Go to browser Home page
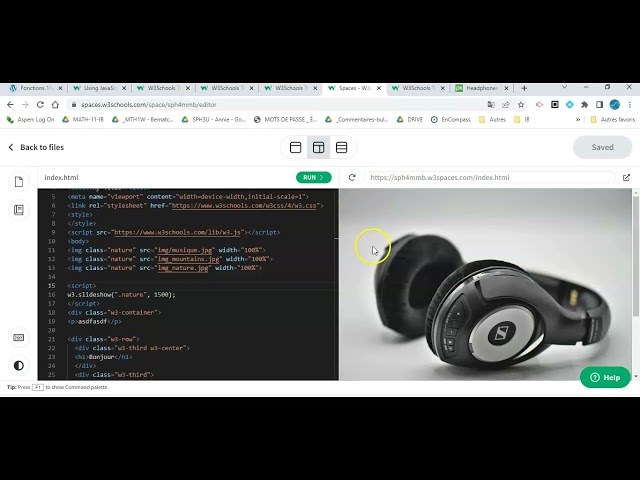This screenshot has width=640, height=480. click(x=55, y=104)
